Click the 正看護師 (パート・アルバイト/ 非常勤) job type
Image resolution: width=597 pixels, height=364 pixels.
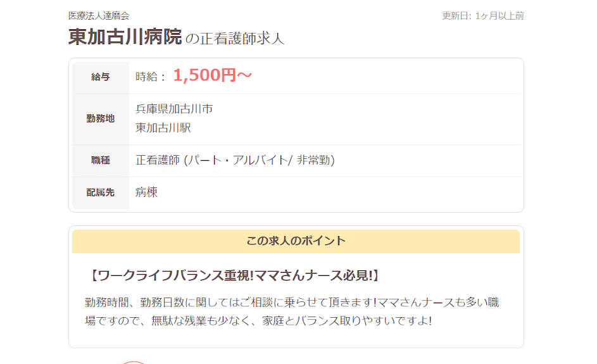tap(235, 160)
